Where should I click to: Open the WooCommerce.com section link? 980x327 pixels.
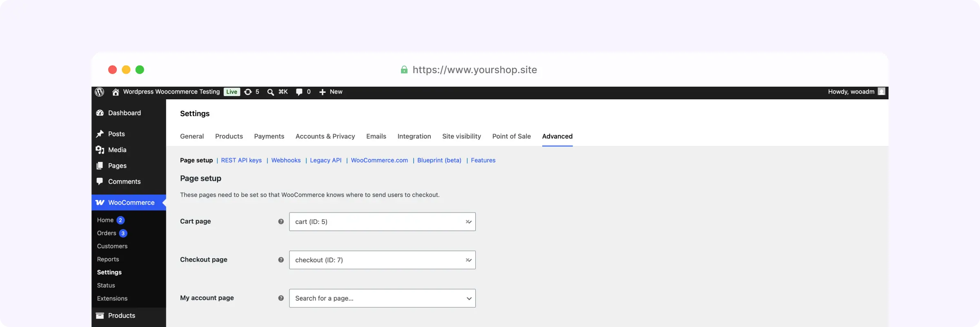379,160
